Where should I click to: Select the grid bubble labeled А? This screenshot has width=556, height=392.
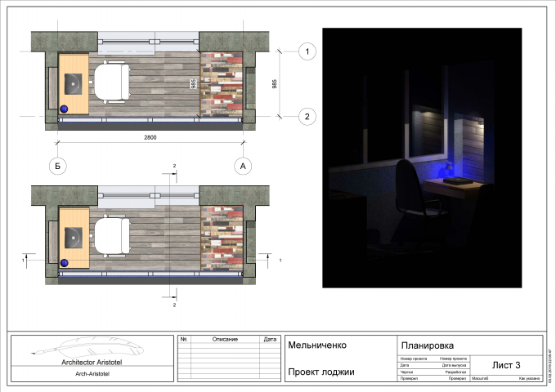[243, 166]
